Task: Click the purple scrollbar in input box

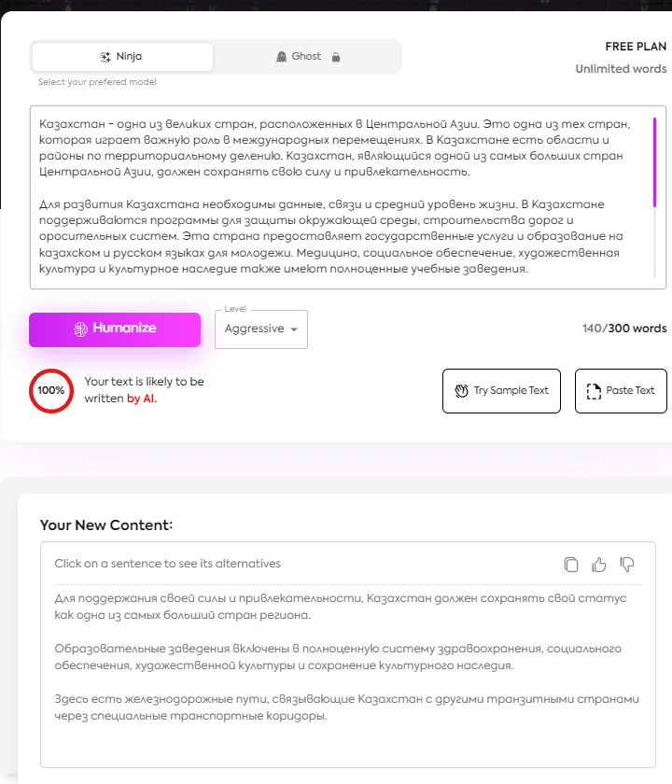Action: [655, 163]
